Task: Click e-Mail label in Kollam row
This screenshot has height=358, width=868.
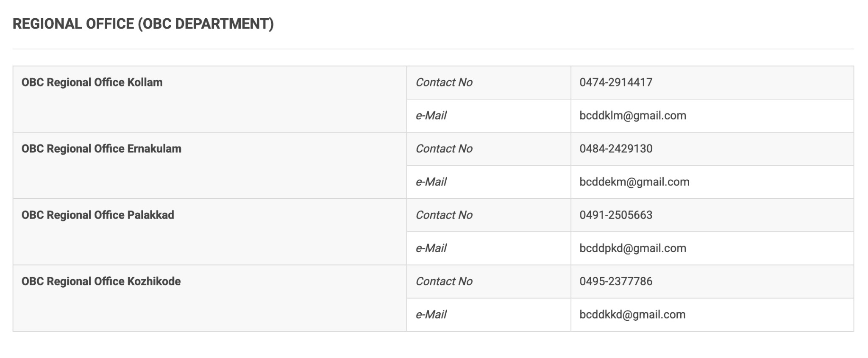Action: 431,115
